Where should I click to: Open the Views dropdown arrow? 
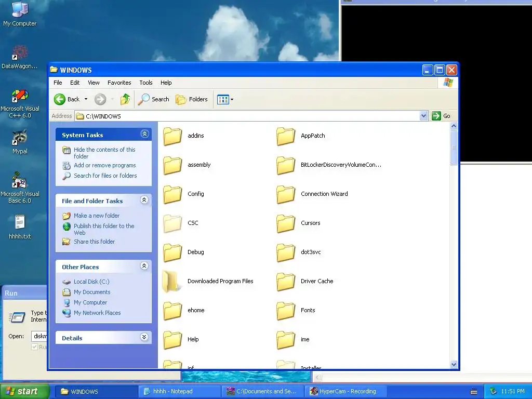coord(232,100)
